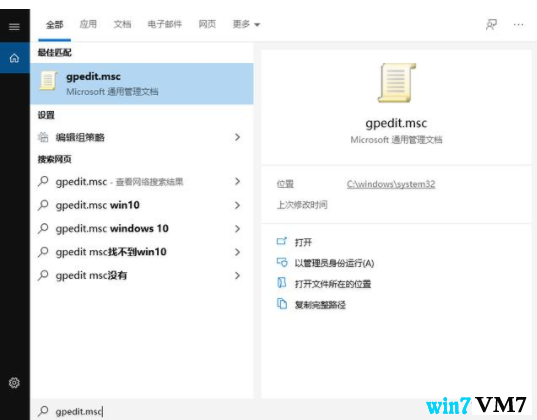Expand chevron for gpedit msc找不到win10
The height and width of the screenshot is (420, 537).
pos(237,252)
